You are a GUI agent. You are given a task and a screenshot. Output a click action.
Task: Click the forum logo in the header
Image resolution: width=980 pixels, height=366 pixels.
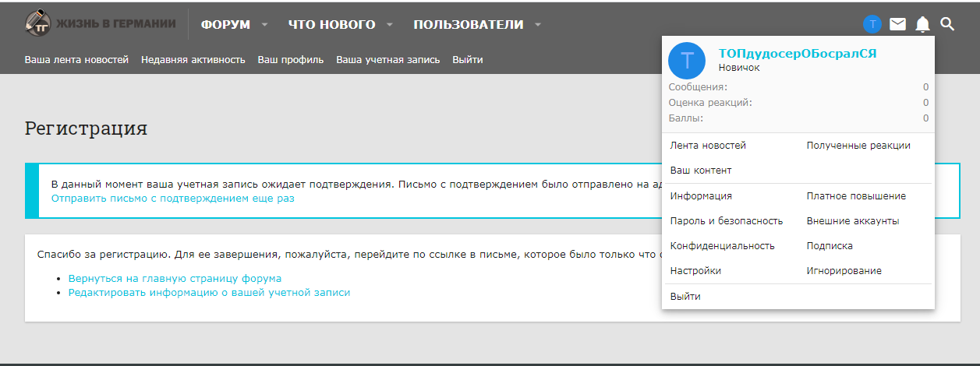(x=101, y=23)
